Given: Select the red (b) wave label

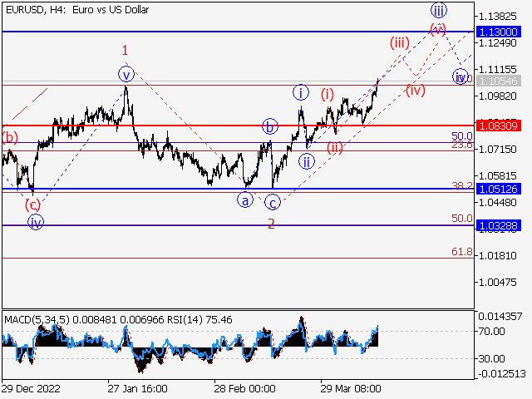Looking at the screenshot, I should coord(10,137).
